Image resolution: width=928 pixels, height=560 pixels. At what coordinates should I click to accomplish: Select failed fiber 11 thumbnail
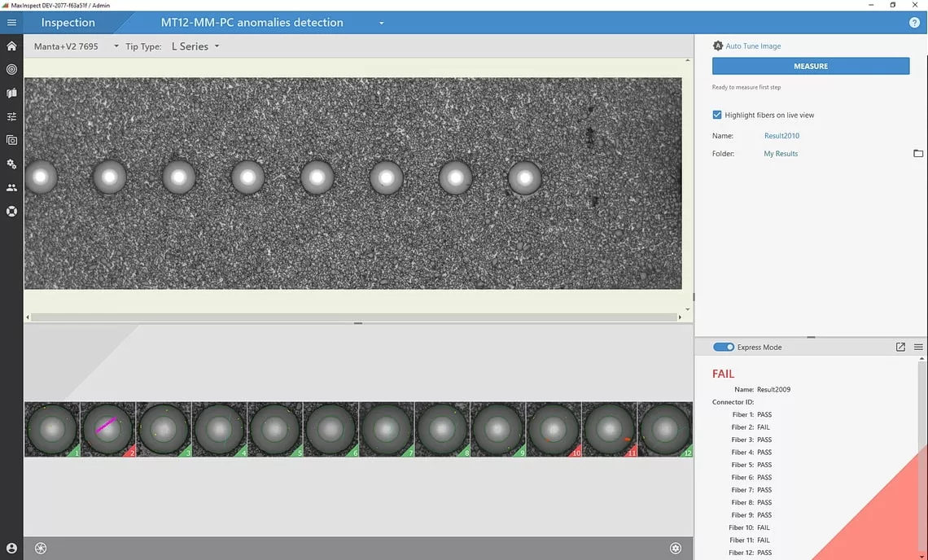pos(610,429)
